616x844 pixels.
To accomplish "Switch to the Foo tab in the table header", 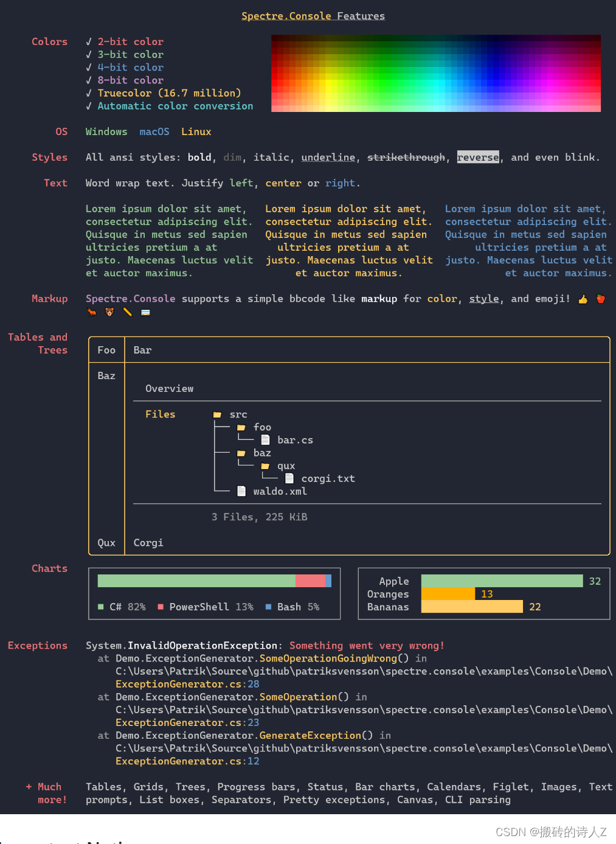I will 106,349.
